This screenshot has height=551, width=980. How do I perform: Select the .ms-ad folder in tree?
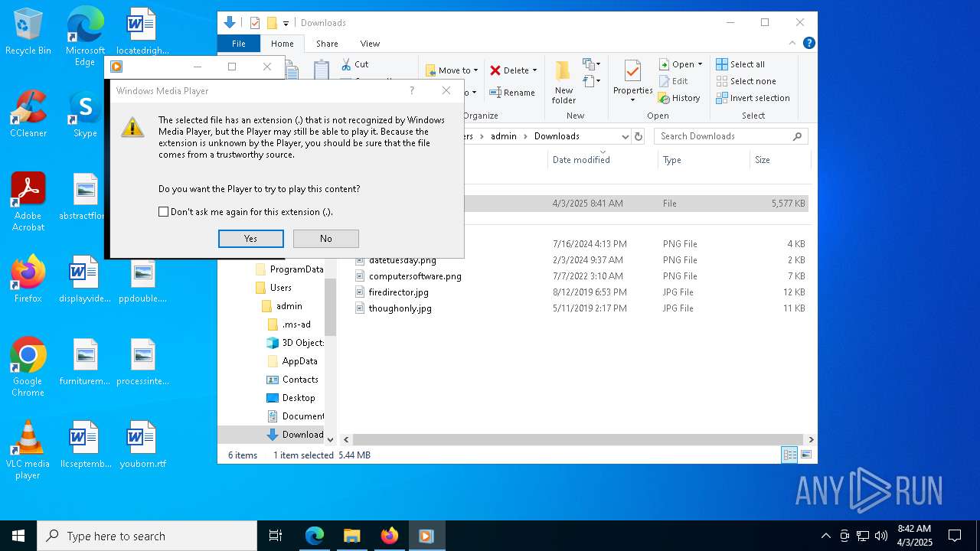296,324
